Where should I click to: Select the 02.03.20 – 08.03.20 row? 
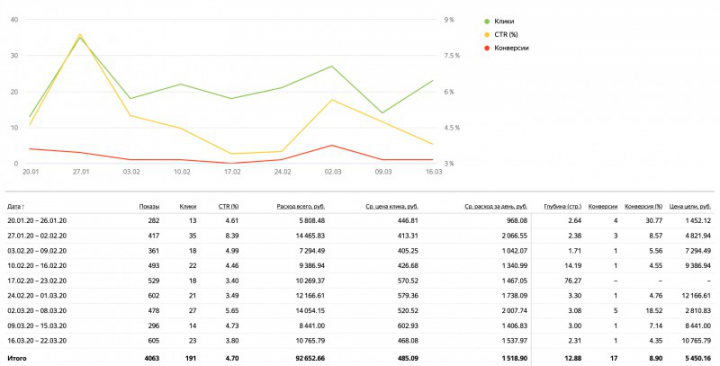pyautogui.click(x=360, y=310)
